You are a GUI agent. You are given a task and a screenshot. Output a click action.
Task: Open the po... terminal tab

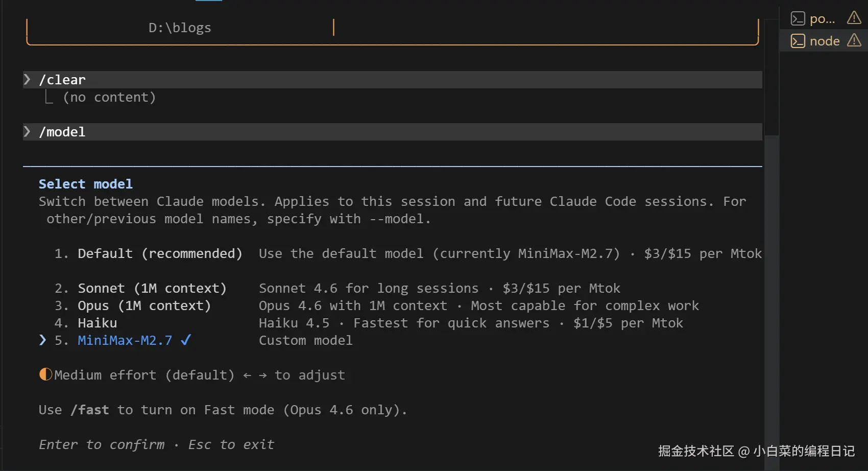point(822,19)
